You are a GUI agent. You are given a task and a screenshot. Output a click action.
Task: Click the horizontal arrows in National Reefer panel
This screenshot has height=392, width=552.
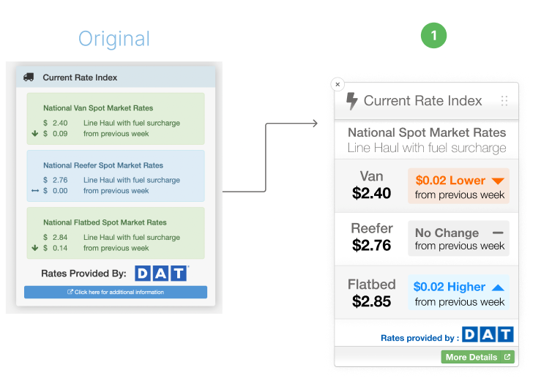(x=35, y=191)
